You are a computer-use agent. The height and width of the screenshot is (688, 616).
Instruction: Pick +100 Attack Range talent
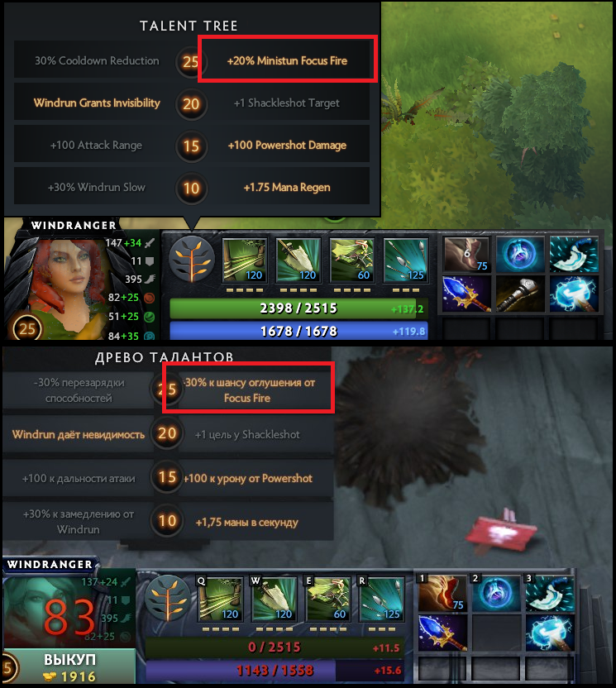pyautogui.click(x=97, y=146)
